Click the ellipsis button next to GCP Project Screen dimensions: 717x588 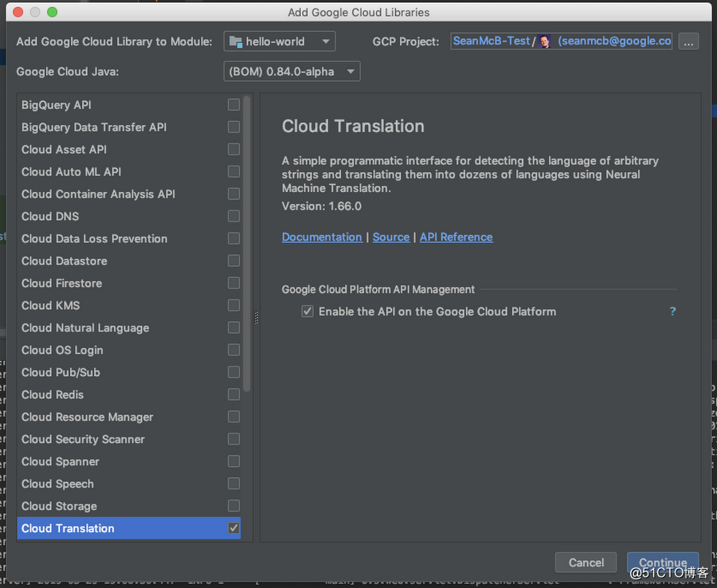tap(688, 41)
